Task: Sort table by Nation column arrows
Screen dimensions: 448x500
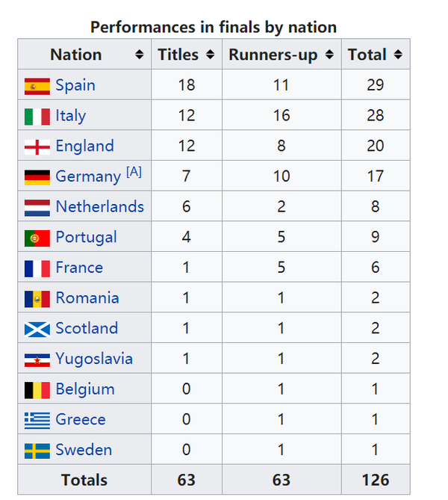Action: 139,55
